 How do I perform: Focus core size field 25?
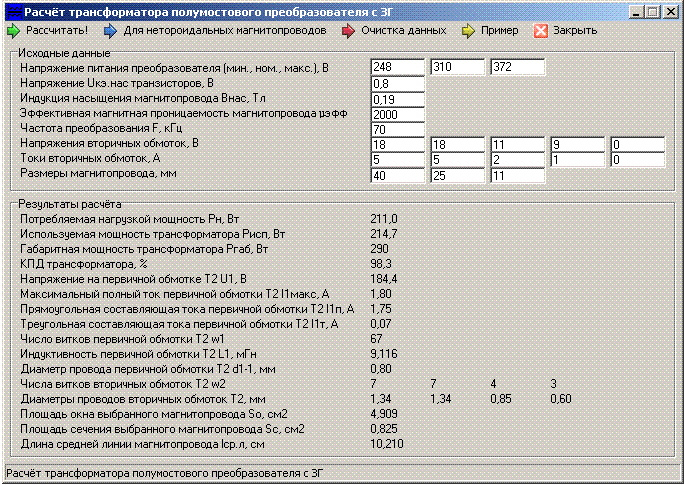click(x=458, y=176)
